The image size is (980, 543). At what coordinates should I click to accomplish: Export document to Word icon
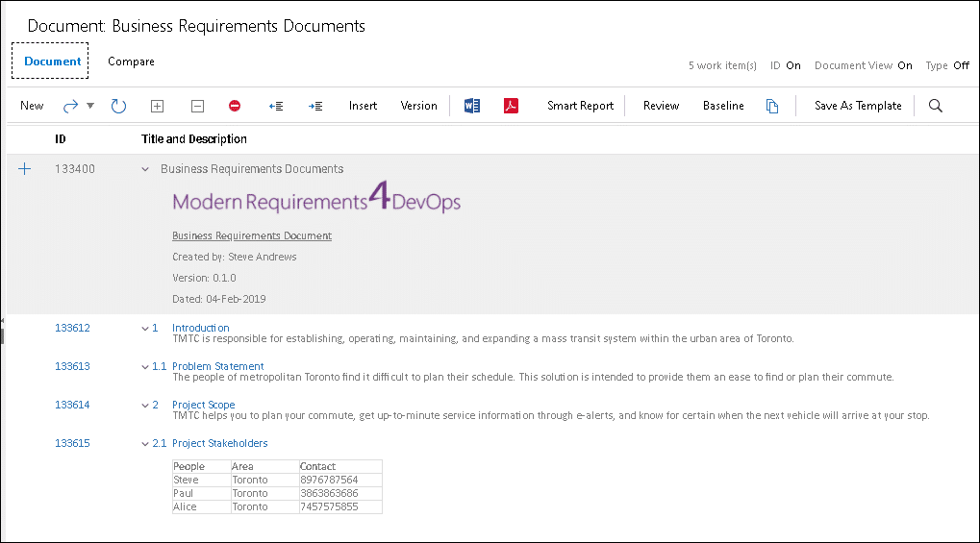[x=472, y=106]
